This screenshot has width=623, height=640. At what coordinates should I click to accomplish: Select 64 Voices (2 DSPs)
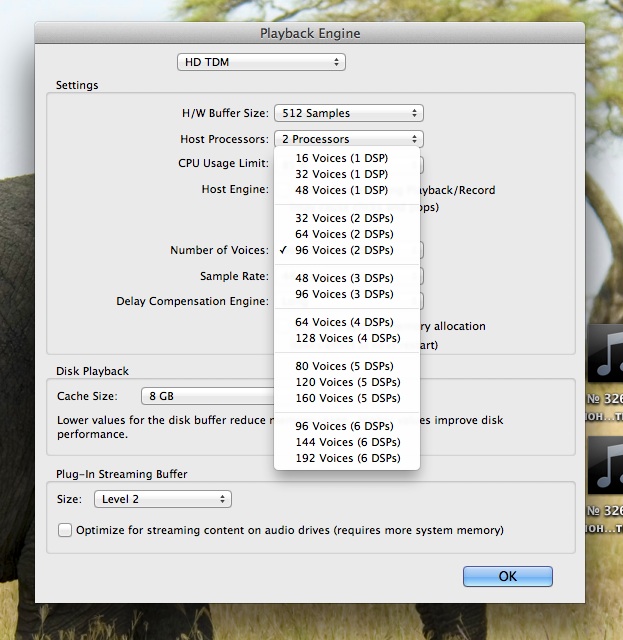tap(347, 234)
